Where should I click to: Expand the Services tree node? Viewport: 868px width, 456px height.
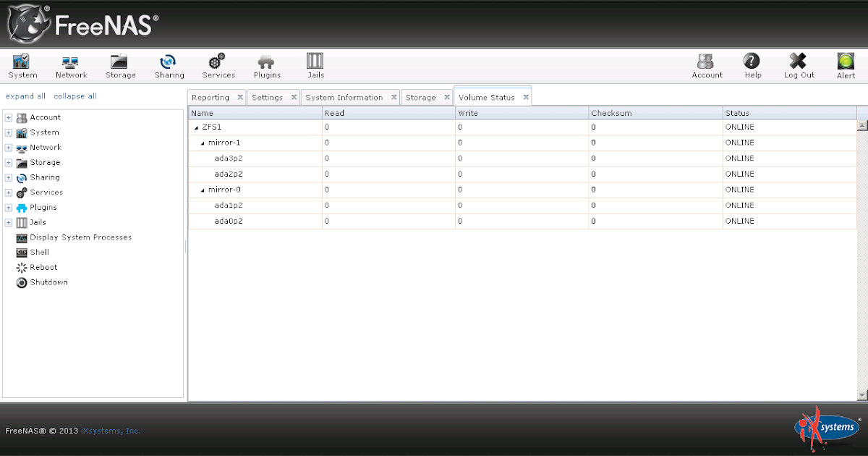pyautogui.click(x=7, y=192)
